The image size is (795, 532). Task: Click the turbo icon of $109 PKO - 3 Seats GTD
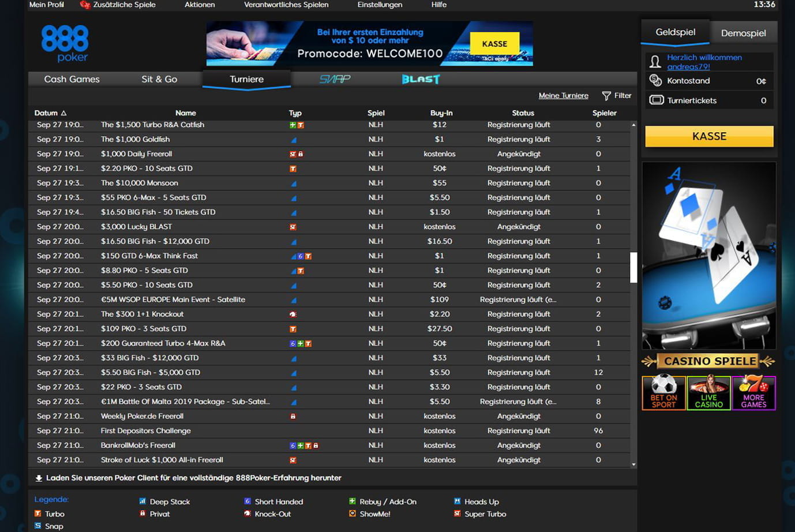[x=293, y=329]
